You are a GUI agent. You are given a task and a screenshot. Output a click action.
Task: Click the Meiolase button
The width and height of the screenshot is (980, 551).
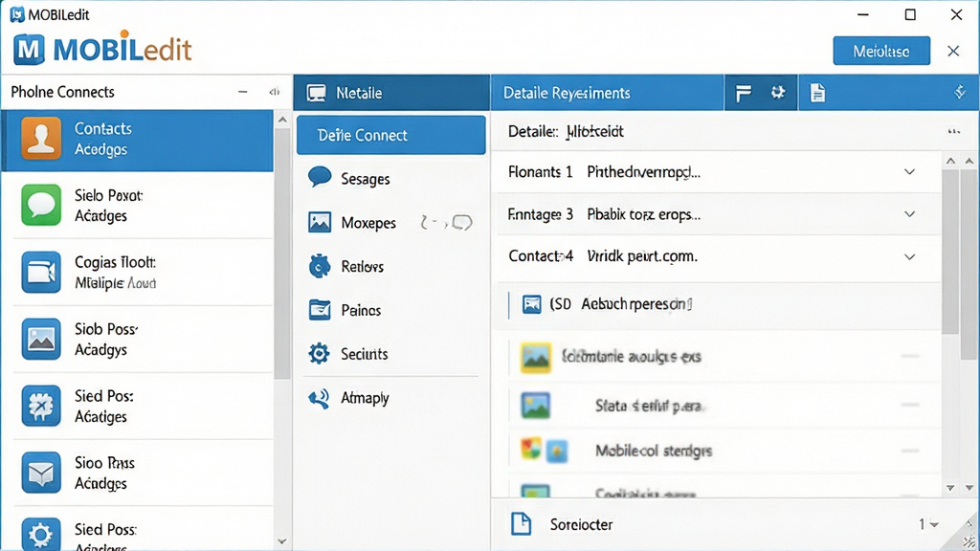(881, 51)
